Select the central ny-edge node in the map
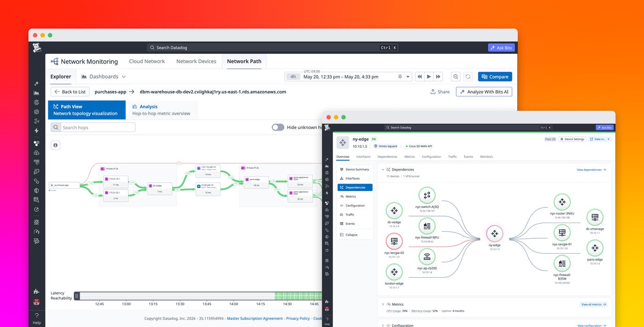Viewport: 644px width, 327px height. [x=494, y=234]
